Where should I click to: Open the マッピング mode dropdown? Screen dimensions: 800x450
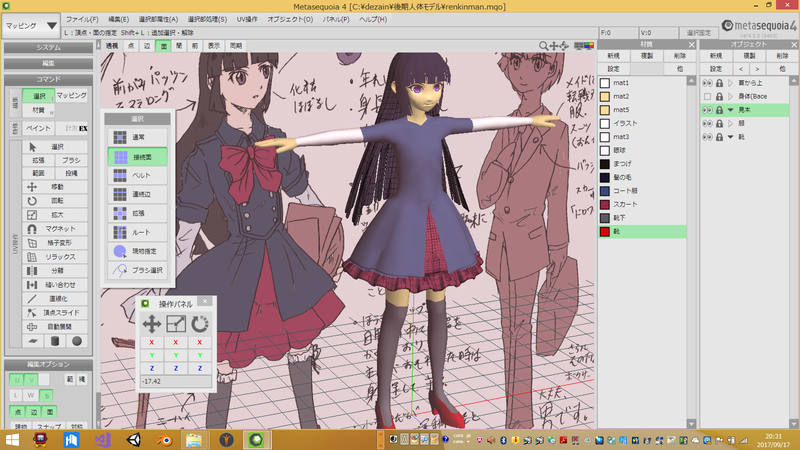(31, 26)
